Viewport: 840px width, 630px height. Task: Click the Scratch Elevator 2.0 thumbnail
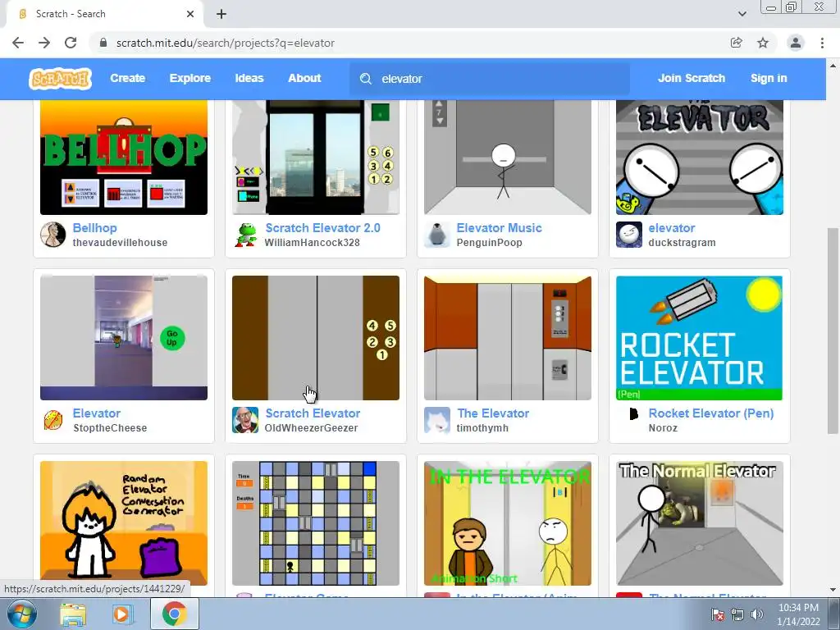[x=316, y=157]
